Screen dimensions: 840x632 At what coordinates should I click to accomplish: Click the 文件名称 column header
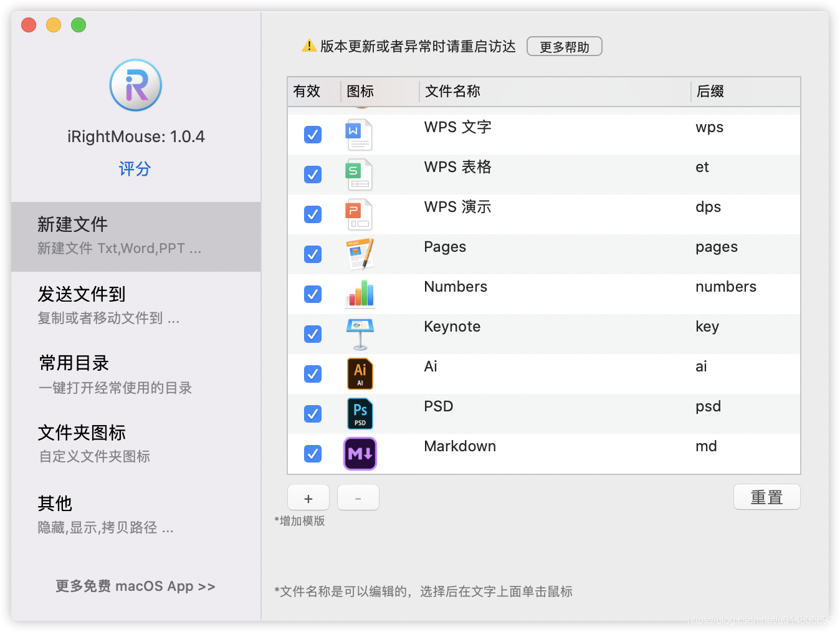pyautogui.click(x=555, y=92)
